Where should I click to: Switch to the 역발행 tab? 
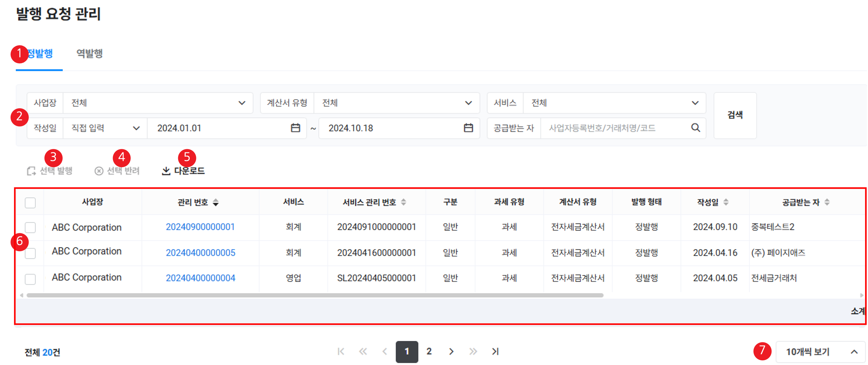point(89,53)
